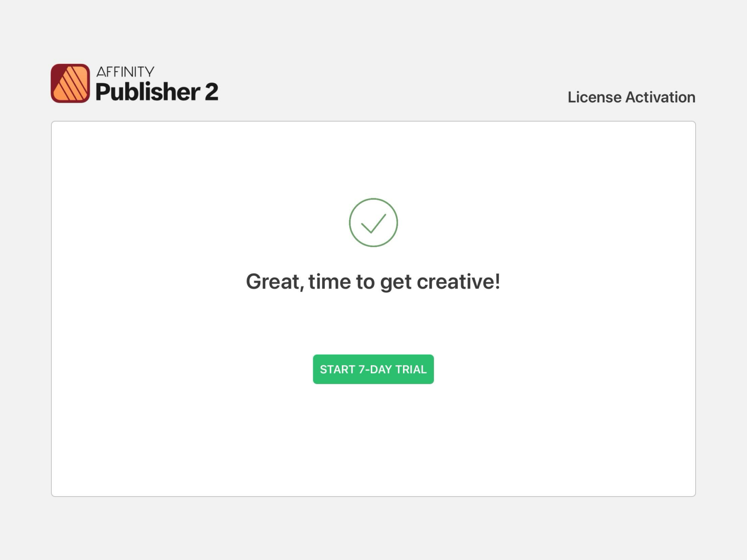Image resolution: width=747 pixels, height=560 pixels.
Task: Click the word 'License' in the header
Action: coord(594,97)
